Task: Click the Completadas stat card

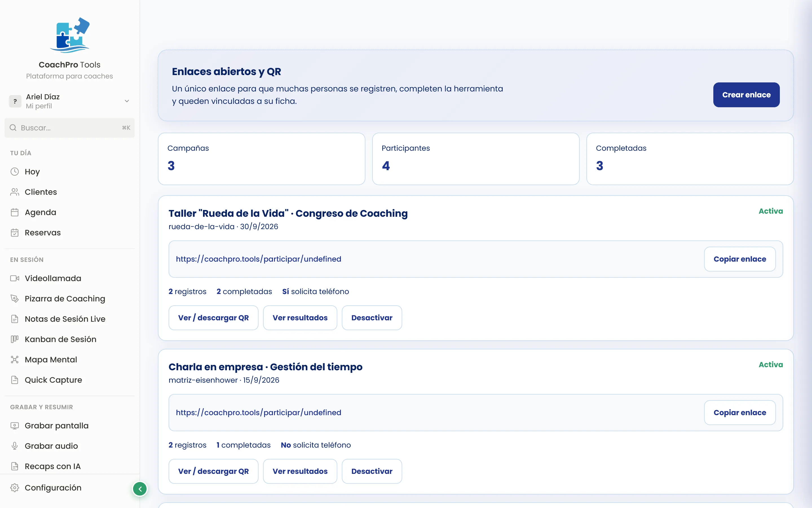Action: point(690,159)
